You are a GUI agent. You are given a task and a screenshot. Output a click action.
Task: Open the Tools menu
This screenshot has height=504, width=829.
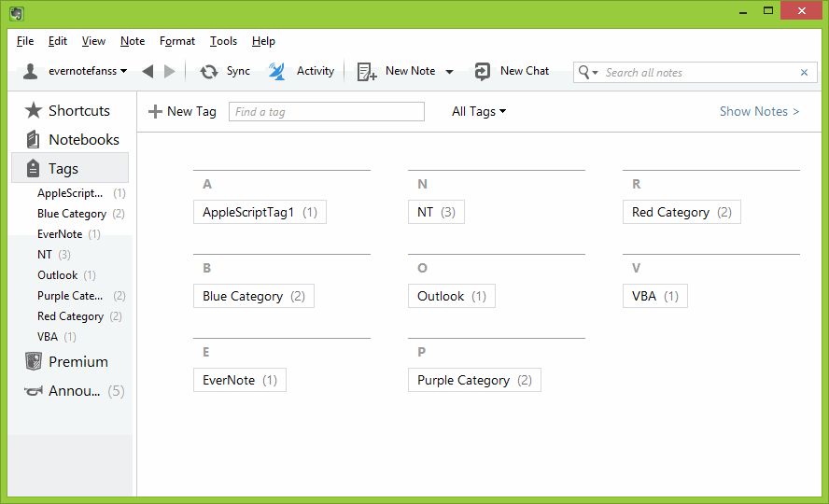click(x=223, y=41)
